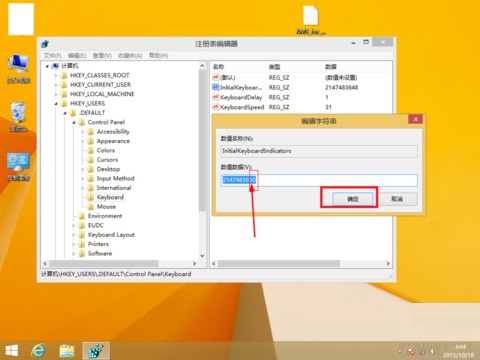Expand HKEY_LOCAL_MACHINE node

[56, 94]
